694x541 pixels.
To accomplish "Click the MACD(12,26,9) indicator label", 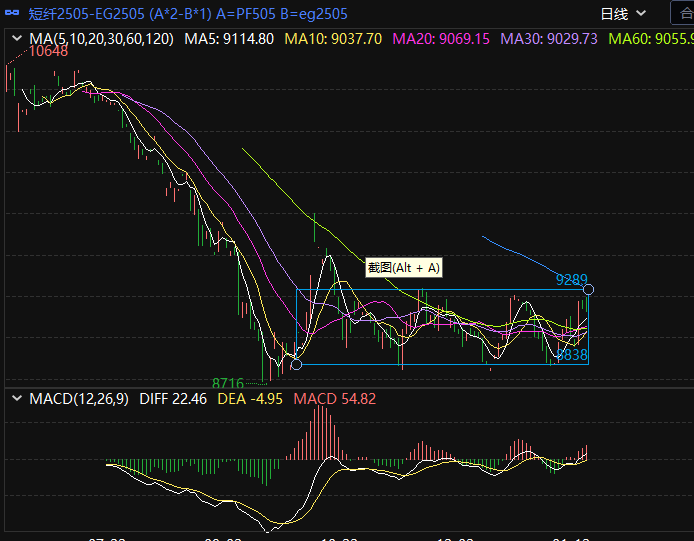I will tap(79, 399).
